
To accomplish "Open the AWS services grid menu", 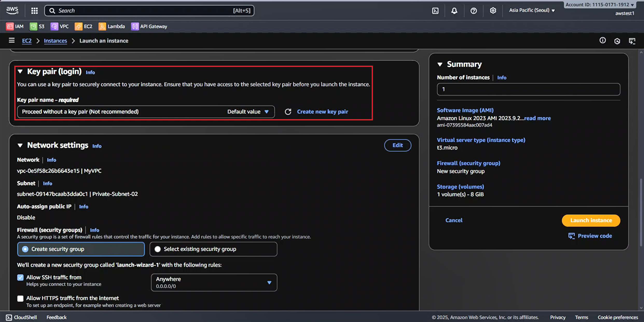I will coord(34,11).
